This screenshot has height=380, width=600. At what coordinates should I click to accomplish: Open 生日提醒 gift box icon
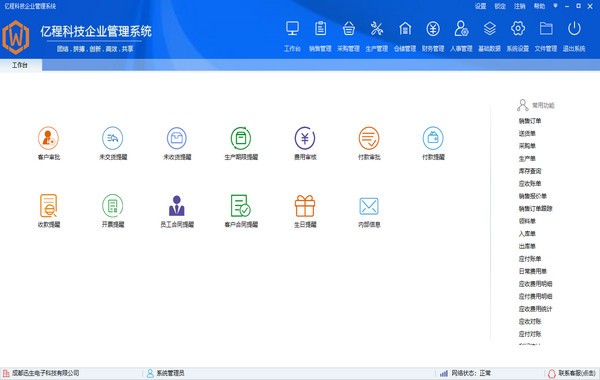point(305,206)
